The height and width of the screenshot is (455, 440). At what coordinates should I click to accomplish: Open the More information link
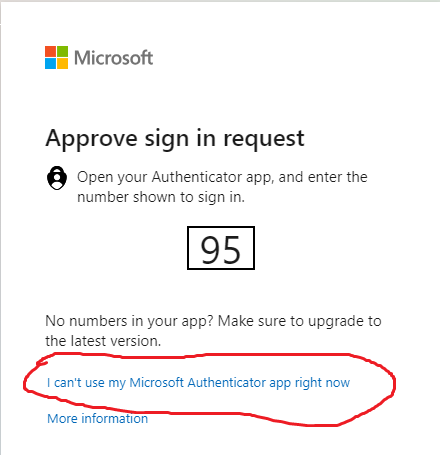(x=97, y=418)
